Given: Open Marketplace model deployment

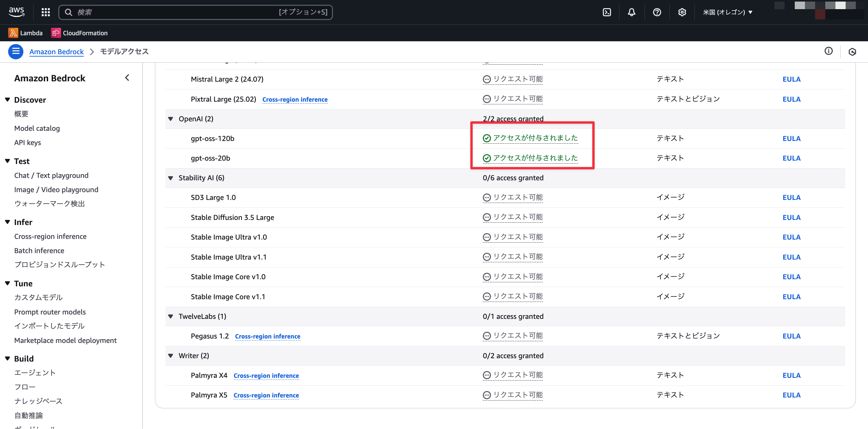Looking at the screenshot, I should [x=65, y=341].
